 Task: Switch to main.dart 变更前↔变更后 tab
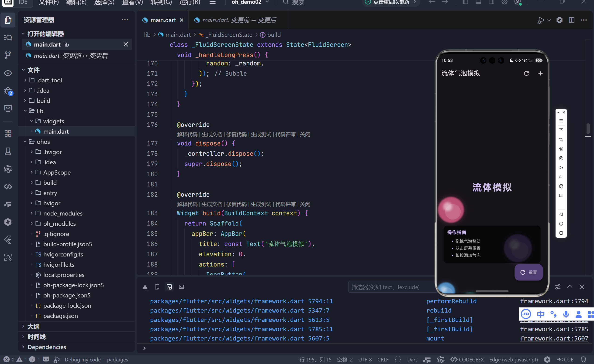(x=239, y=20)
